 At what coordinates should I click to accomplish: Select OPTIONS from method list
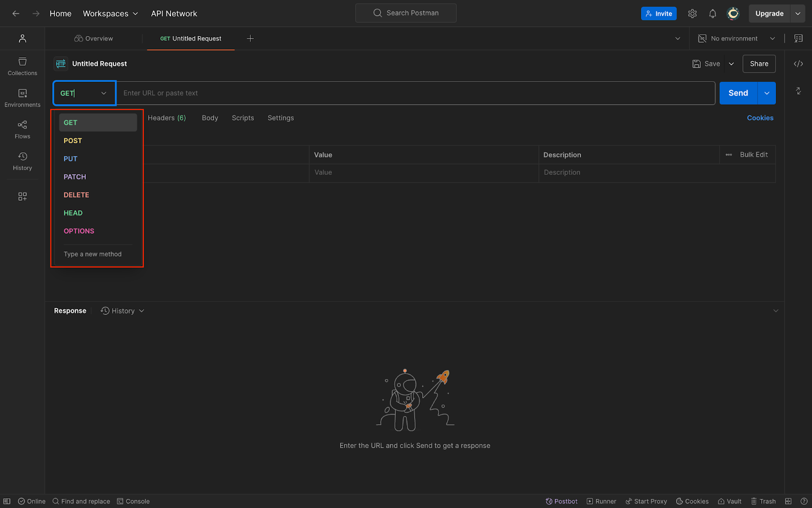98,231
